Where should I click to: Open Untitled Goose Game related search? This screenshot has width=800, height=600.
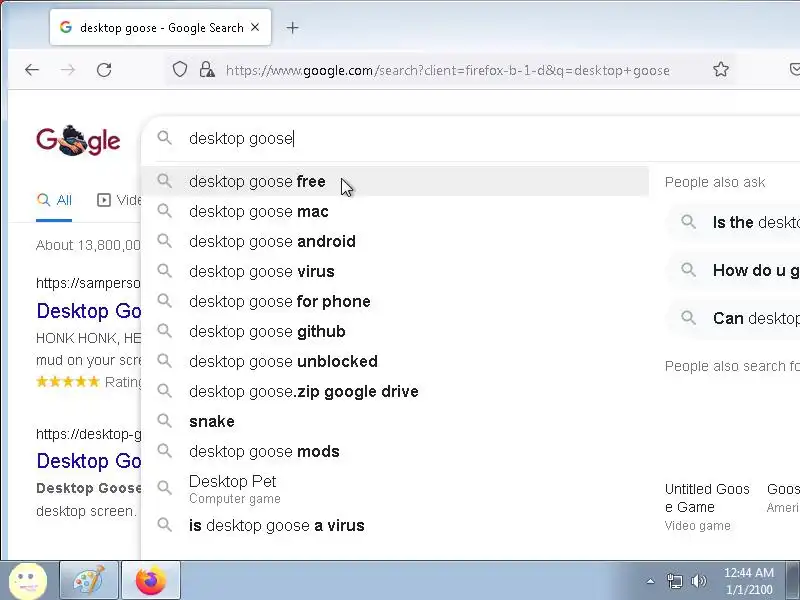tap(707, 506)
